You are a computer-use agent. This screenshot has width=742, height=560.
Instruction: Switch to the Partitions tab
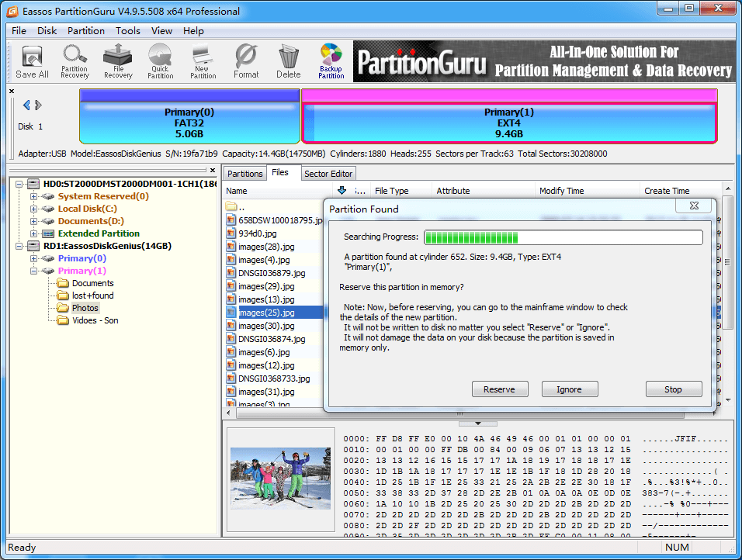click(244, 174)
